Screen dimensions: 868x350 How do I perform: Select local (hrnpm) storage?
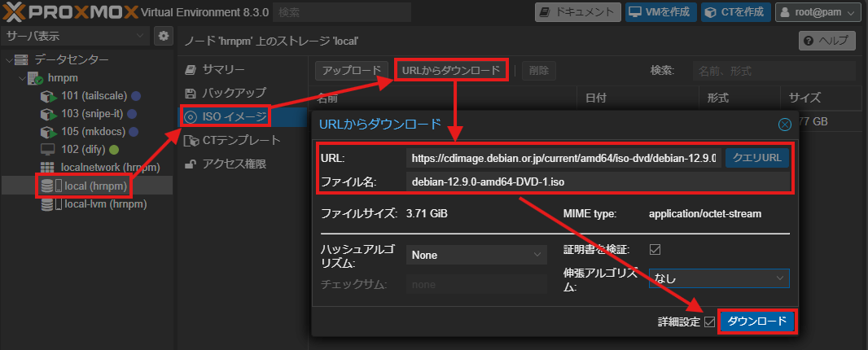point(97,186)
